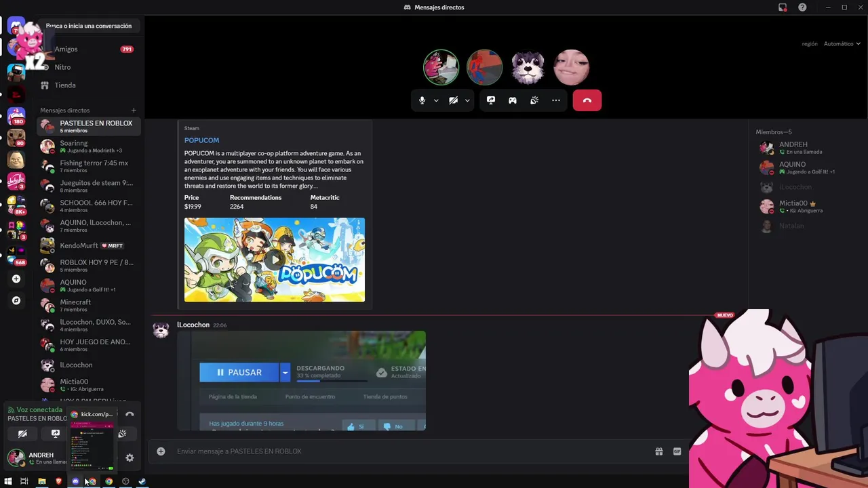
Task: Open the server with 8K+ badge
Action: coord(16,204)
